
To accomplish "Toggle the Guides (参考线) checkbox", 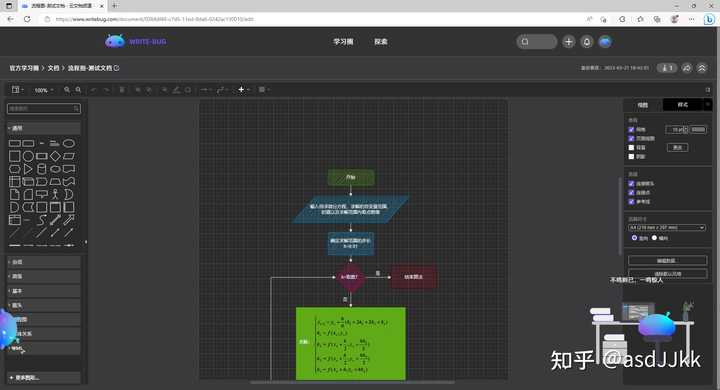I will pos(631,202).
